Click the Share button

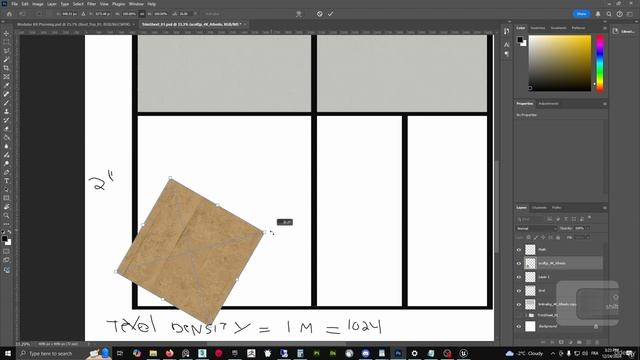coord(581,14)
